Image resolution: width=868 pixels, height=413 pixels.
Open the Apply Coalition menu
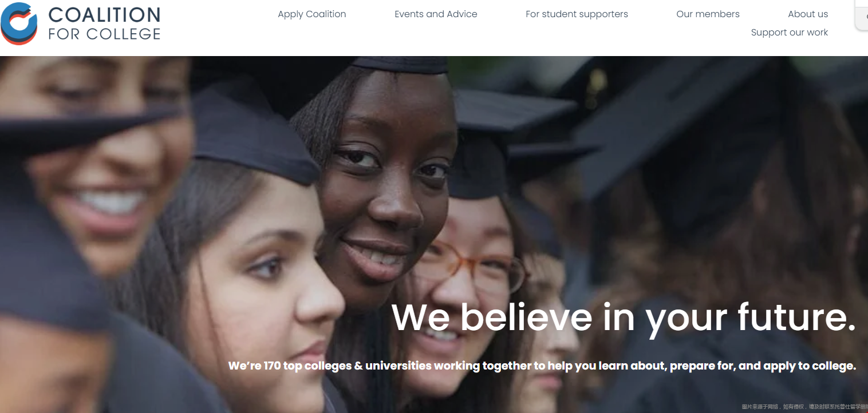312,14
